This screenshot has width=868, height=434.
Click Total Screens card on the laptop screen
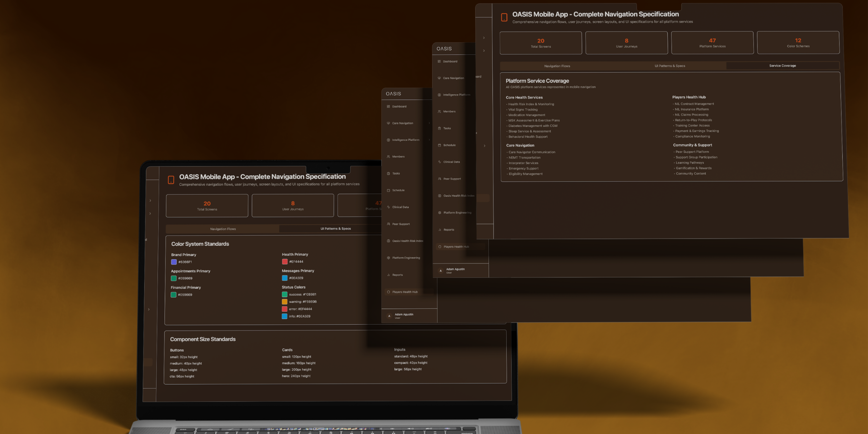coord(207,206)
